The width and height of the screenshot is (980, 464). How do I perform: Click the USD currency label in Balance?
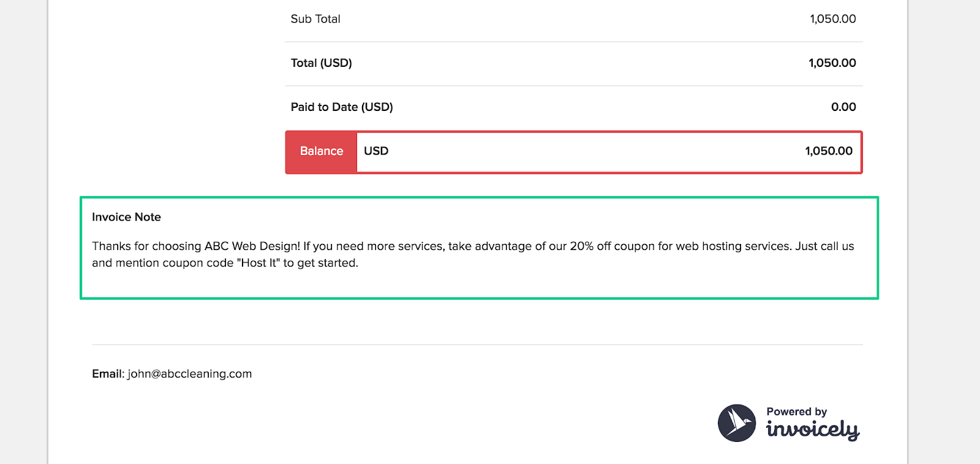(376, 151)
